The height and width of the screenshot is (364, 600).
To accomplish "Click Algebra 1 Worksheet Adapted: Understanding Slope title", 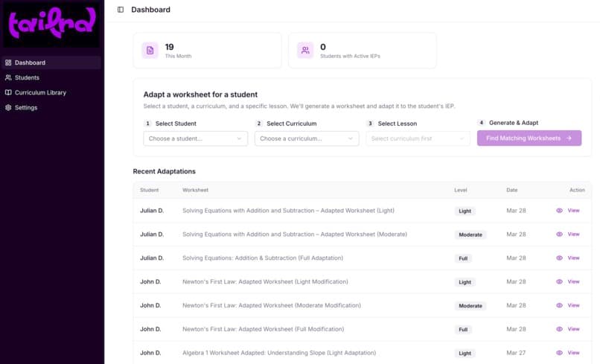I will (x=279, y=353).
